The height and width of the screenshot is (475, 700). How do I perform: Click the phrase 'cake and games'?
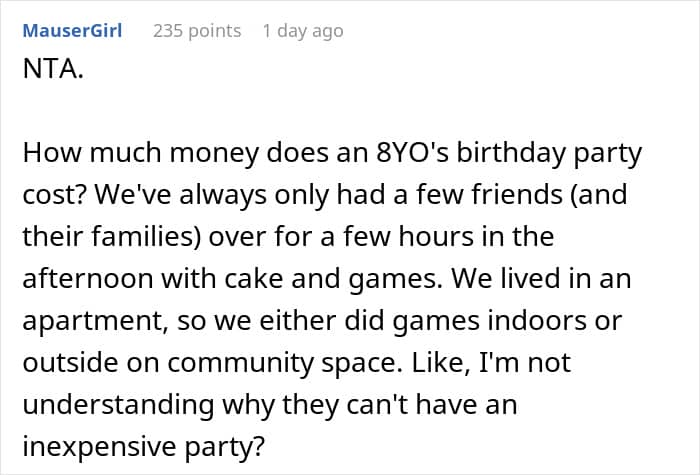point(330,279)
